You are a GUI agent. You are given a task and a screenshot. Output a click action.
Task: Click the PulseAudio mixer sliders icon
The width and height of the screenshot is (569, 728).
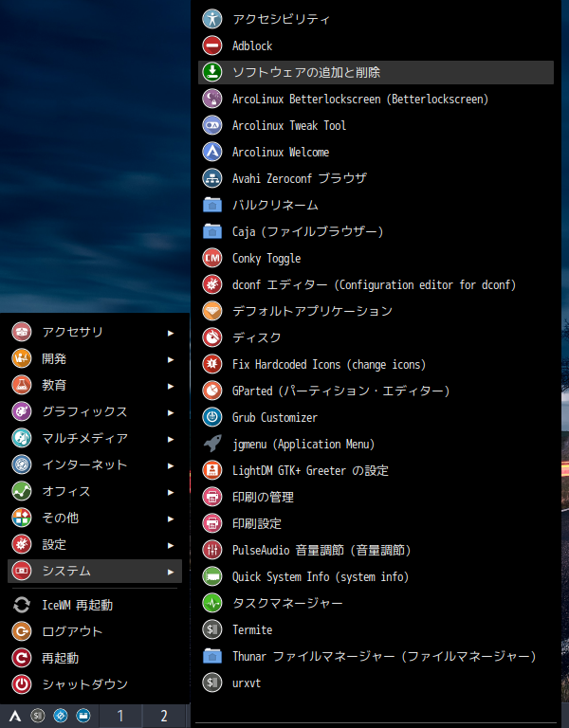(x=212, y=550)
